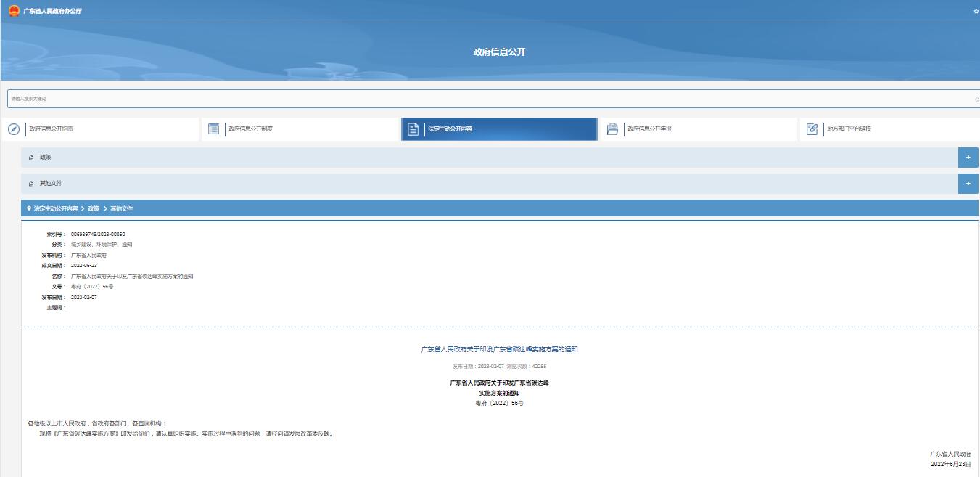Open the 政府信息公开年报 tab
This screenshot has height=477, width=980.
(649, 129)
